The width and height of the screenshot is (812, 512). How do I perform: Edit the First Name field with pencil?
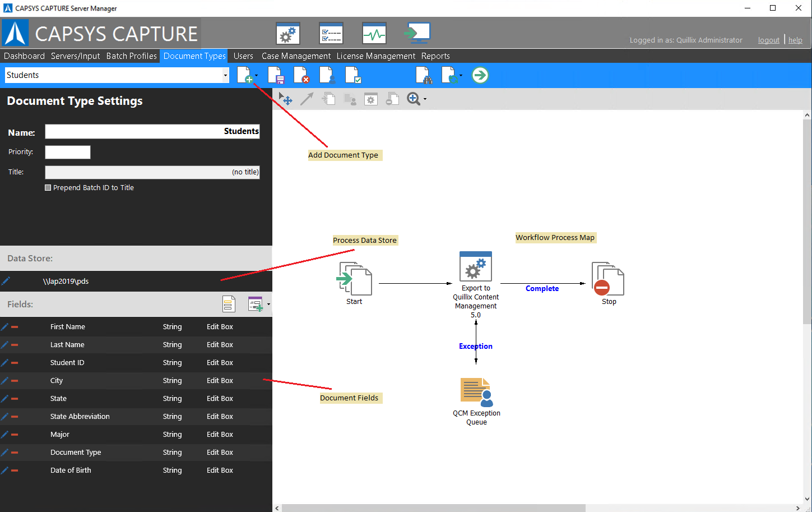[x=4, y=327]
